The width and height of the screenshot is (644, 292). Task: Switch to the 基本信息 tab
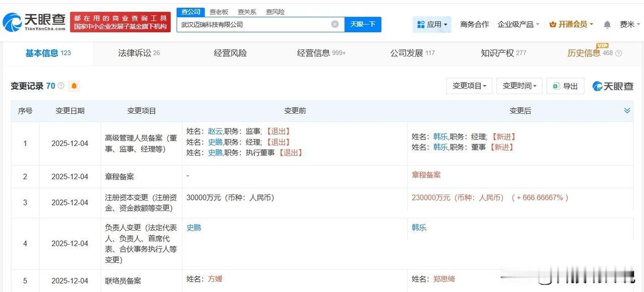click(48, 53)
